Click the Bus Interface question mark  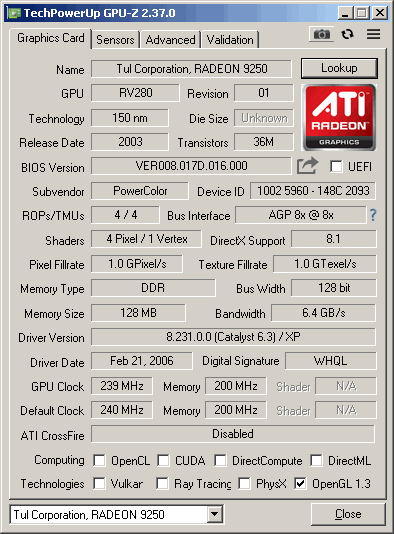point(373,215)
